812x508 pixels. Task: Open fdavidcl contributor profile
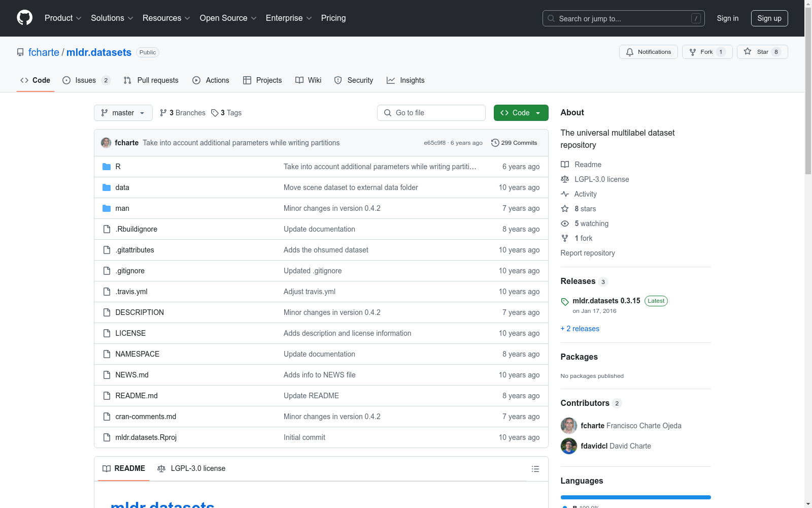[594, 446]
